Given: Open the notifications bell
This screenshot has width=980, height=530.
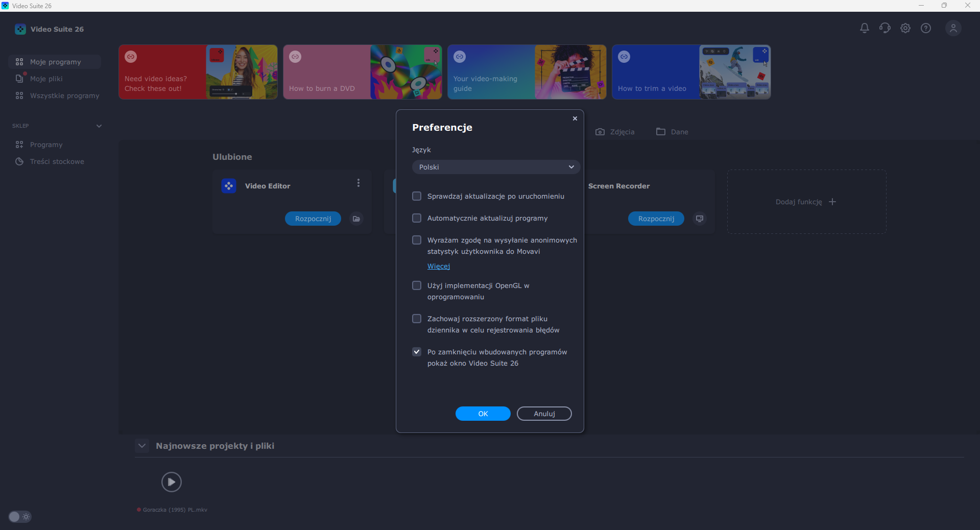Looking at the screenshot, I should pyautogui.click(x=864, y=28).
